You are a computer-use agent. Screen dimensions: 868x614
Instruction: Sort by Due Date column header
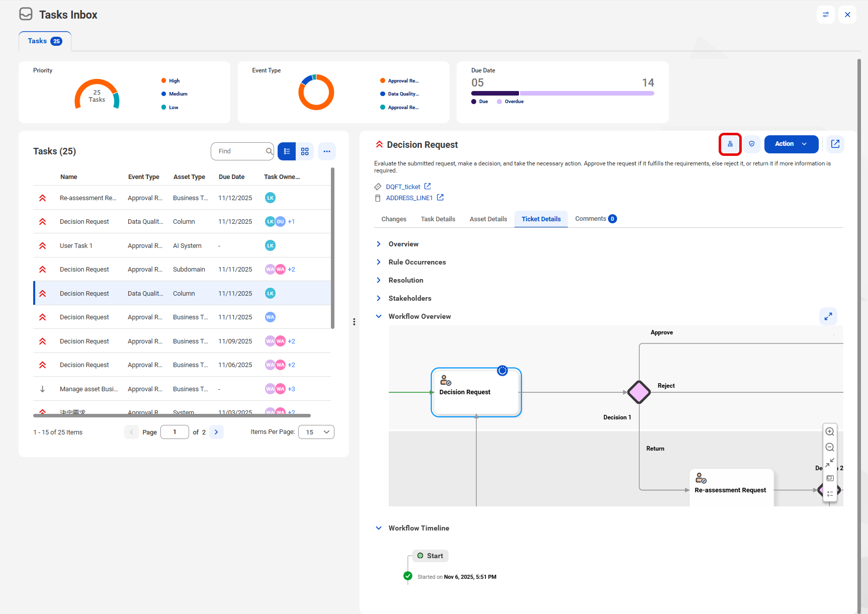click(231, 177)
